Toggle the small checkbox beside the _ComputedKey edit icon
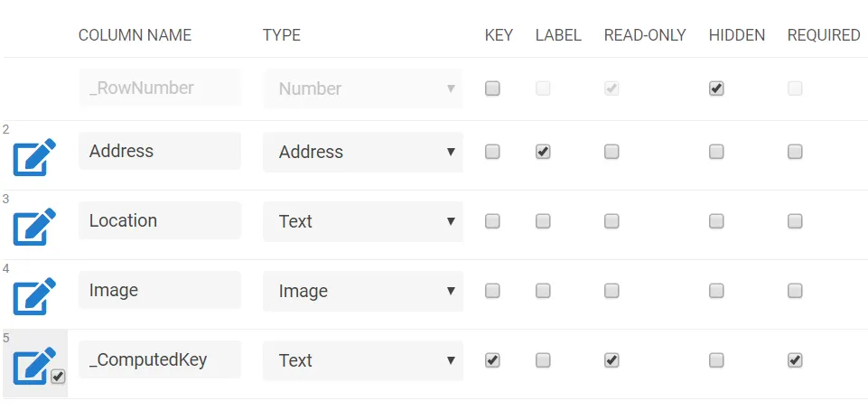868x410 pixels. (x=58, y=377)
